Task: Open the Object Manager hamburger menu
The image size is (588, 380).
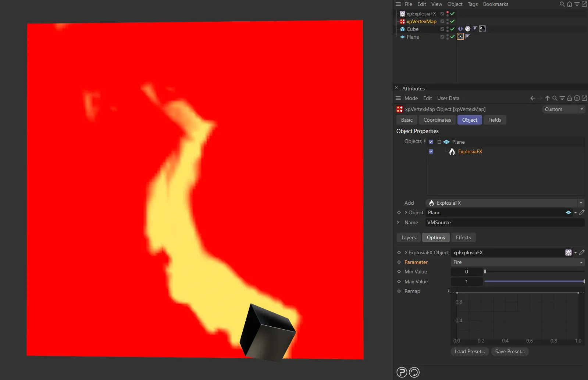Action: coord(398,4)
